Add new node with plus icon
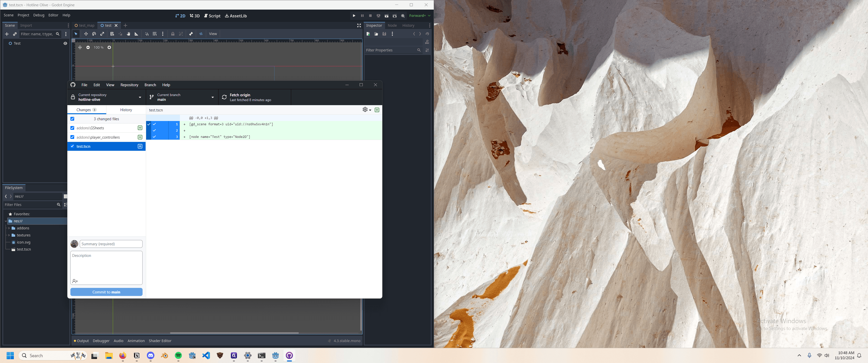The width and height of the screenshot is (868, 363). point(7,34)
